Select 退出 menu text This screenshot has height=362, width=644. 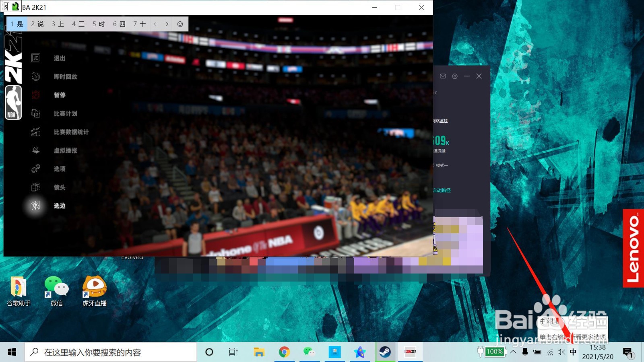coord(60,58)
